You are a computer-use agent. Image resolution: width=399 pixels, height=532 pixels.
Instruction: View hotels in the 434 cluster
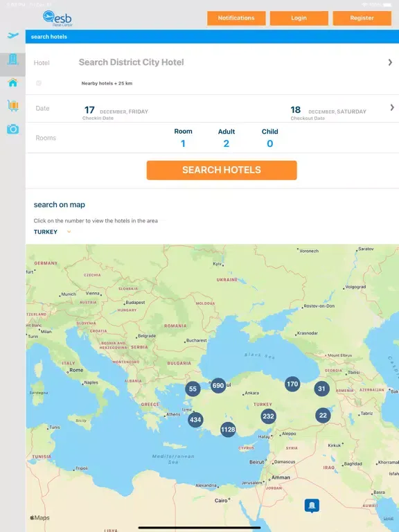tap(195, 420)
